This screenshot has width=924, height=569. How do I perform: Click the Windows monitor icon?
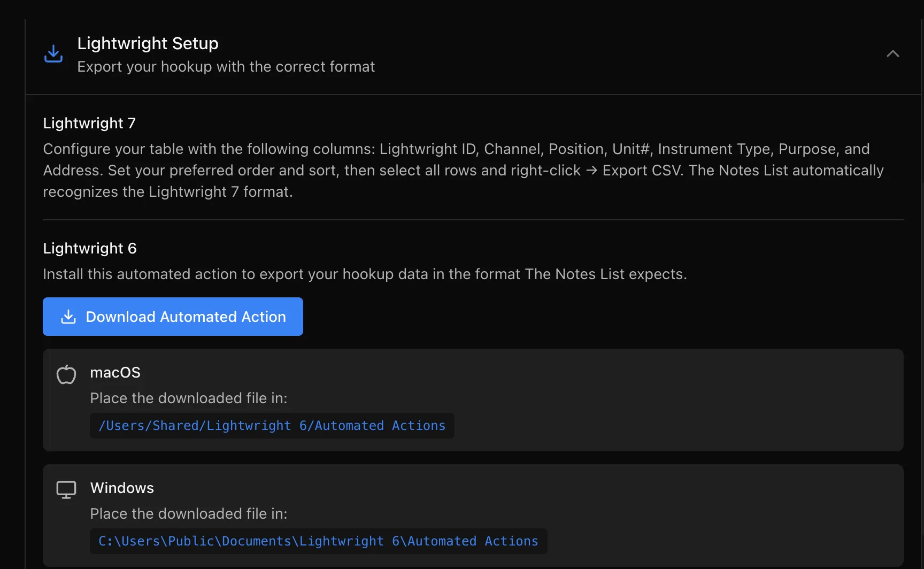(66, 490)
